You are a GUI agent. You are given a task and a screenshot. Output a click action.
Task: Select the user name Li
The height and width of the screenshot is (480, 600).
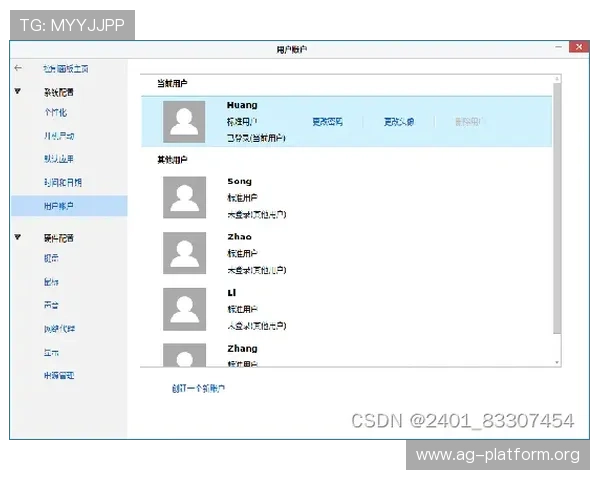pos(232,293)
